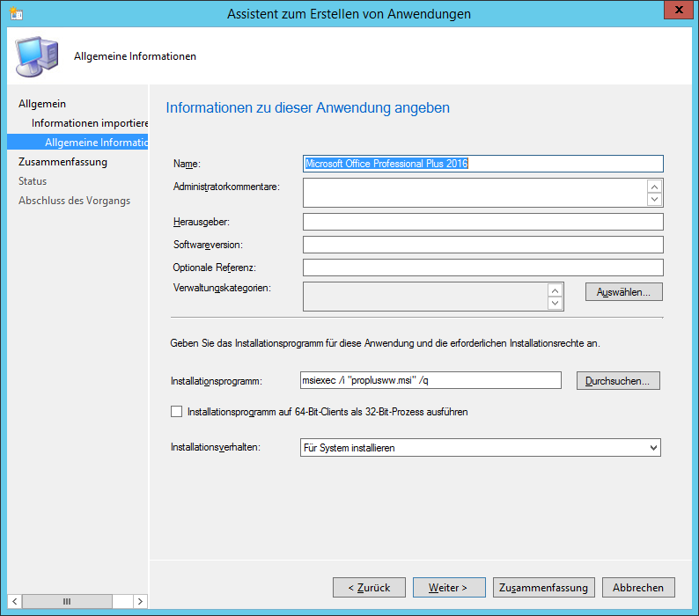Go back with the Zurück button
Image resolution: width=699 pixels, height=616 pixels.
point(369,587)
